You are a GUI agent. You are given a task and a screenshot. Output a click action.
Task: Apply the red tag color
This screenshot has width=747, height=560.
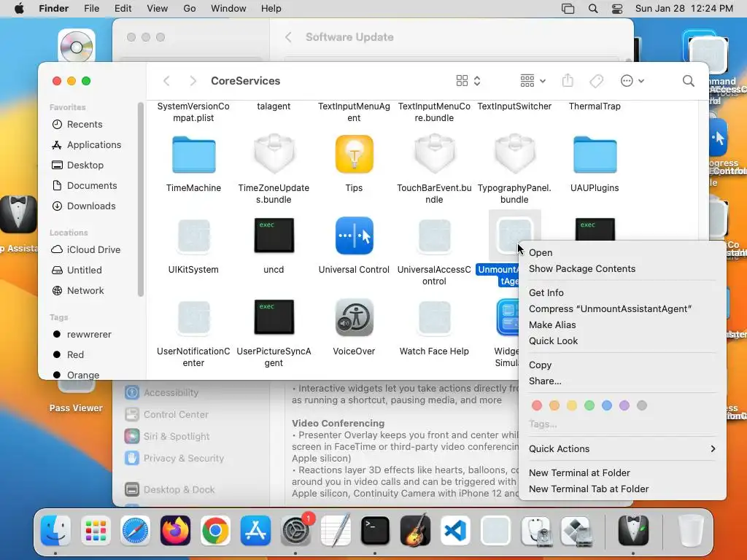pyautogui.click(x=536, y=405)
